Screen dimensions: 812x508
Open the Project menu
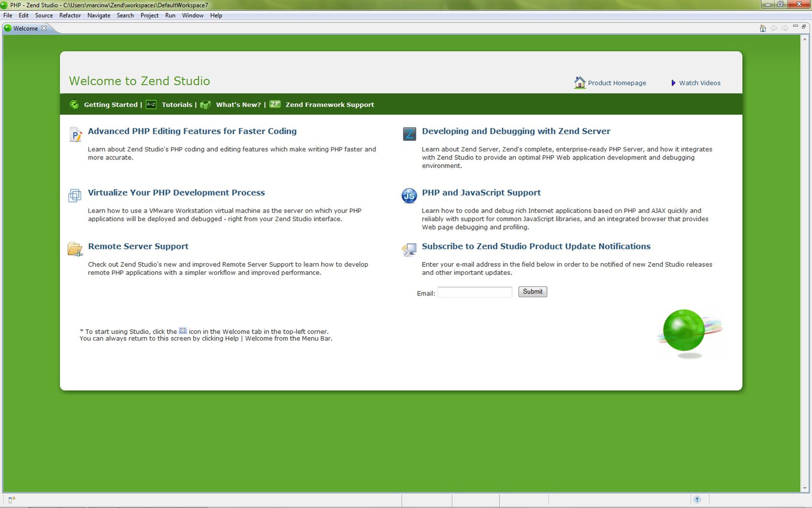(x=149, y=15)
